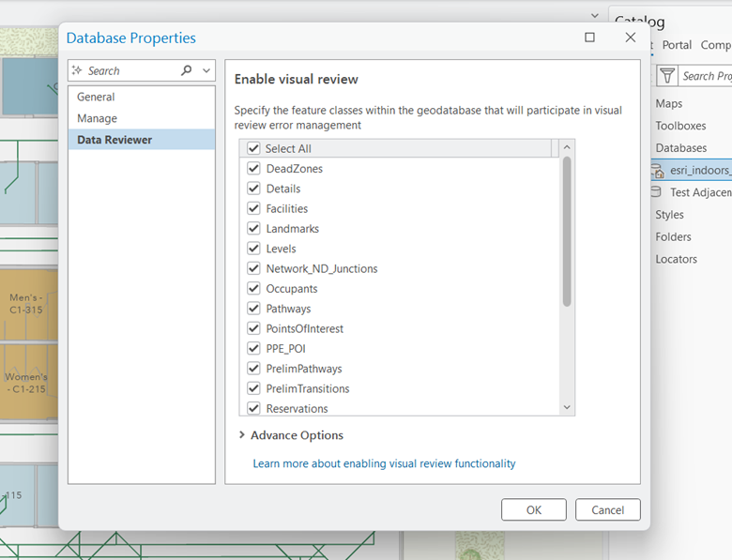Viewport: 732px width, 560px height.
Task: Select the Test Adjacency database item
Action: tap(700, 192)
